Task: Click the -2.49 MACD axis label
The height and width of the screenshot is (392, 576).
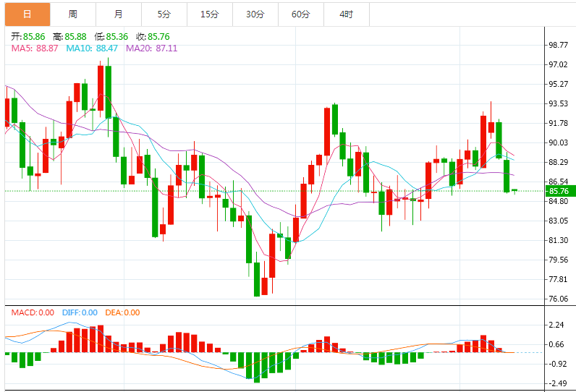Action: tap(557, 383)
